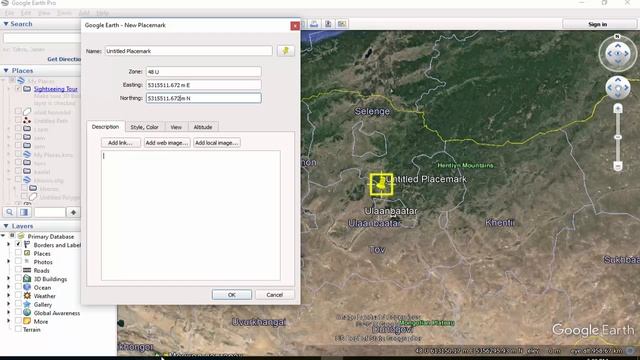Switch to the View tab

coord(176,127)
